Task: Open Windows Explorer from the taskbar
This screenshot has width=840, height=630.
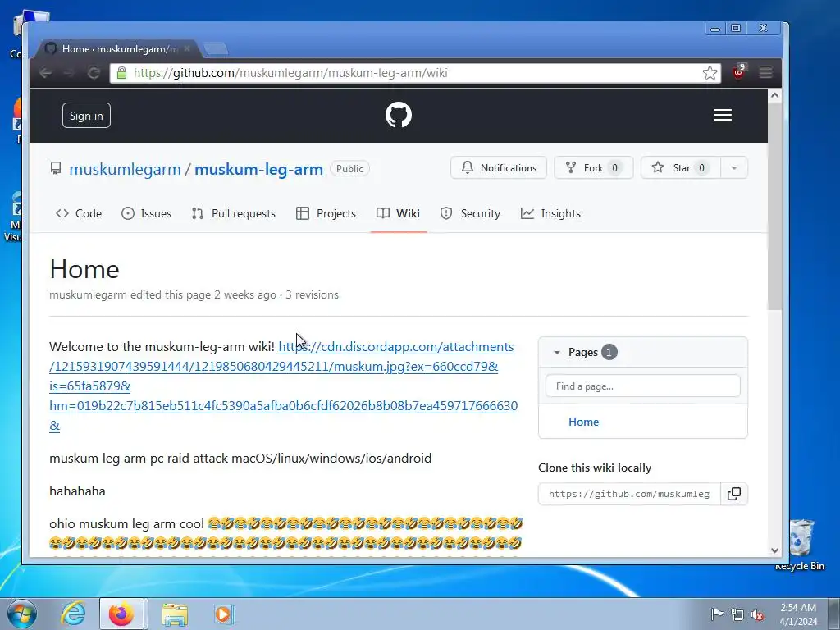Action: (175, 614)
